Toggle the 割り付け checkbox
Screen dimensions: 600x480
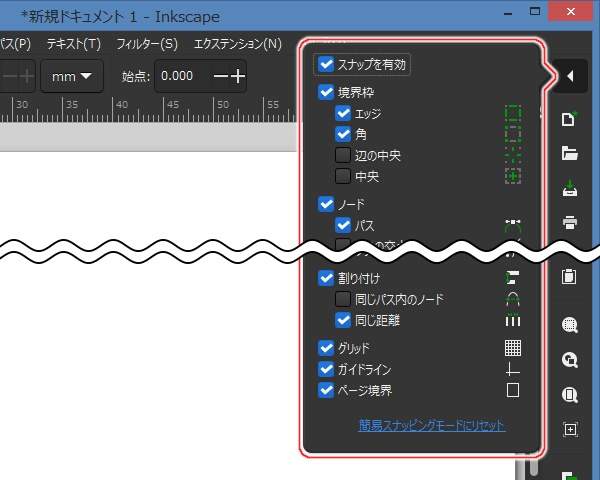(x=326, y=278)
